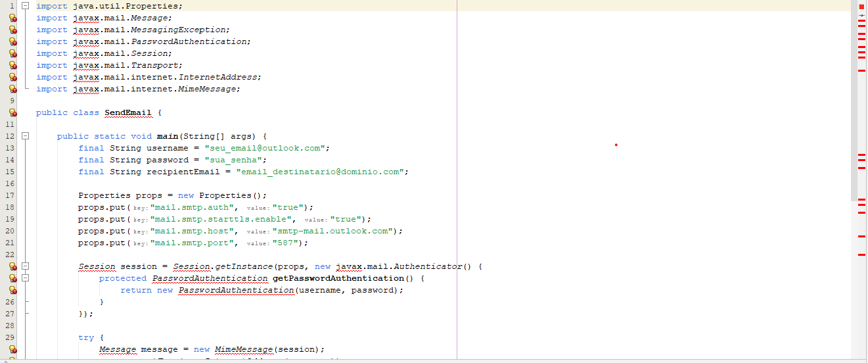Image resolution: width=868 pixels, height=363 pixels.
Task: Open error hint on MimeMessage import line
Action: coord(12,89)
